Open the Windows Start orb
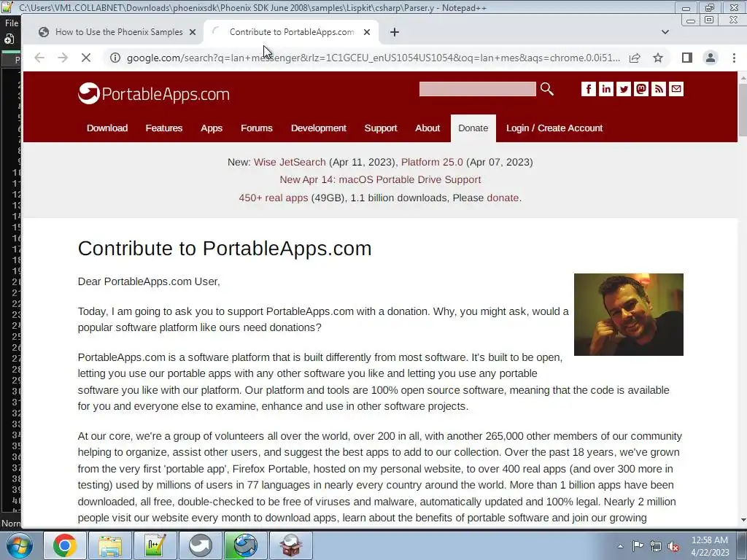Image resolution: width=747 pixels, height=560 pixels. (19, 545)
